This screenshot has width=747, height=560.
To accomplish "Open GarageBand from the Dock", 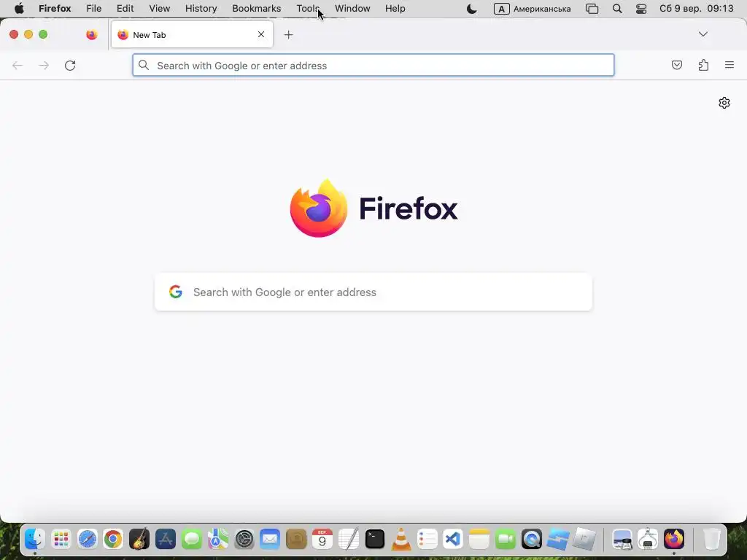I will point(139,539).
